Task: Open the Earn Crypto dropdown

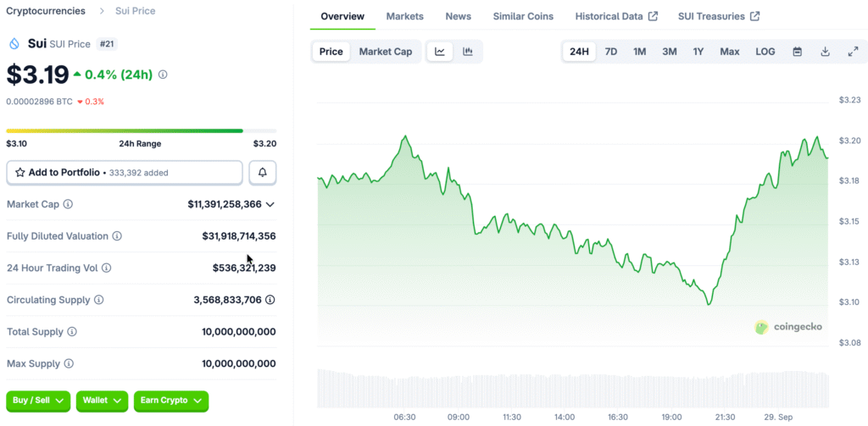Action: point(171,401)
